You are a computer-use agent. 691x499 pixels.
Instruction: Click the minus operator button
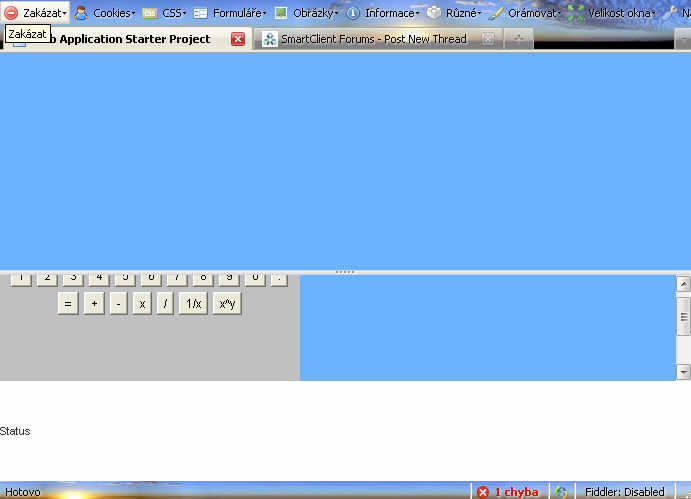click(119, 304)
